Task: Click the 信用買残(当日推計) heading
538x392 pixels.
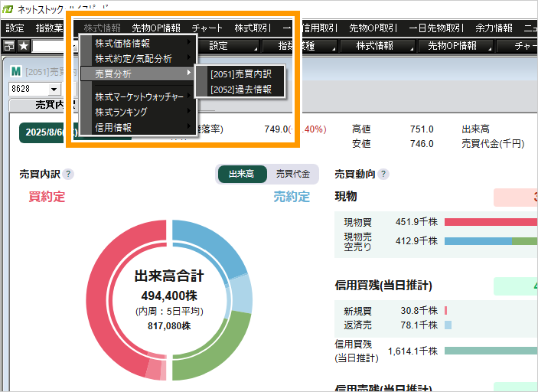Action: click(383, 286)
